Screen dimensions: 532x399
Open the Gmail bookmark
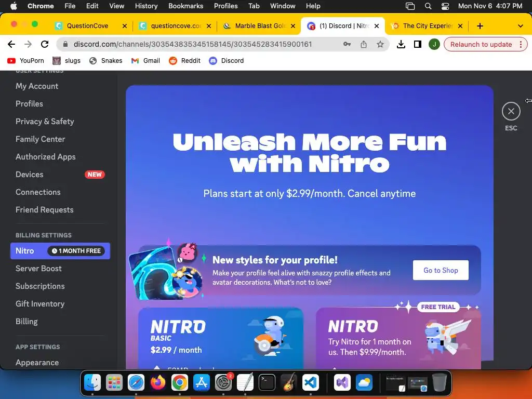[145, 61]
